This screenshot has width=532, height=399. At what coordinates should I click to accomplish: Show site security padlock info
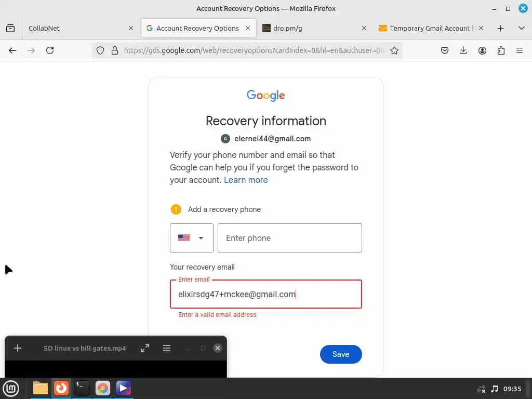click(x=115, y=50)
